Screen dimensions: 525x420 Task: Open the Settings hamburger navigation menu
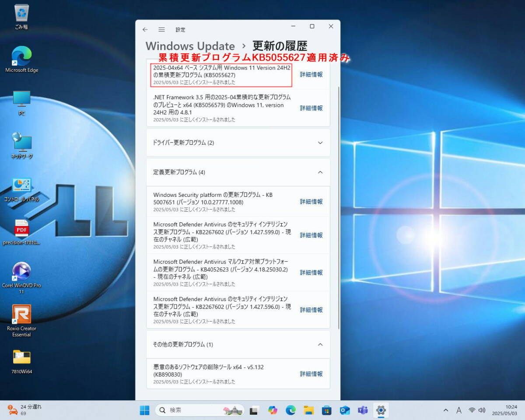(161, 30)
